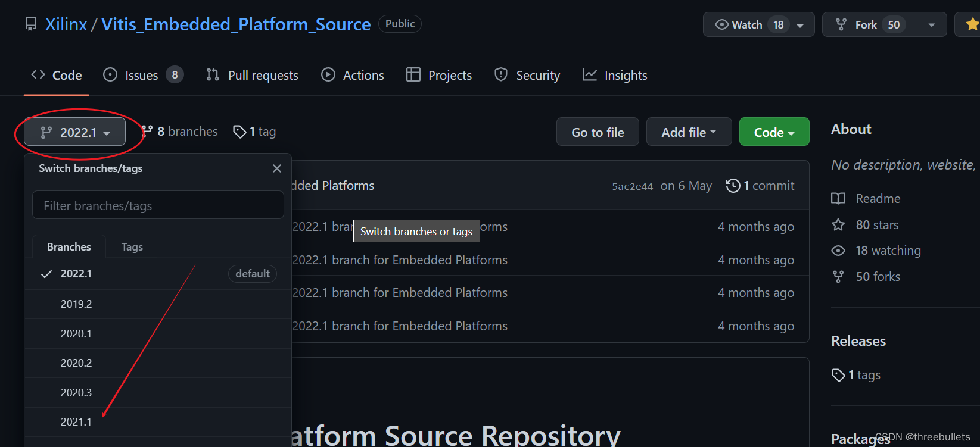Select the 2020.1 branch

(158, 334)
